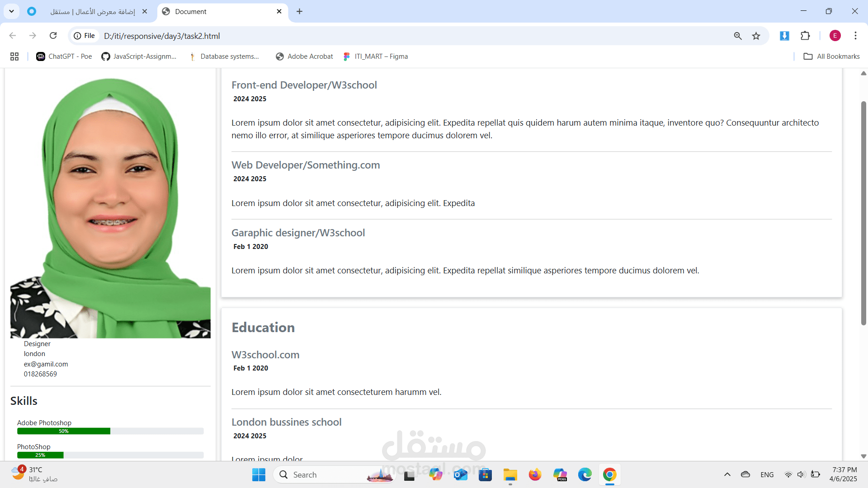Bookmark this page with the star icon
Screen dimensions: 868x488
[x=756, y=36]
